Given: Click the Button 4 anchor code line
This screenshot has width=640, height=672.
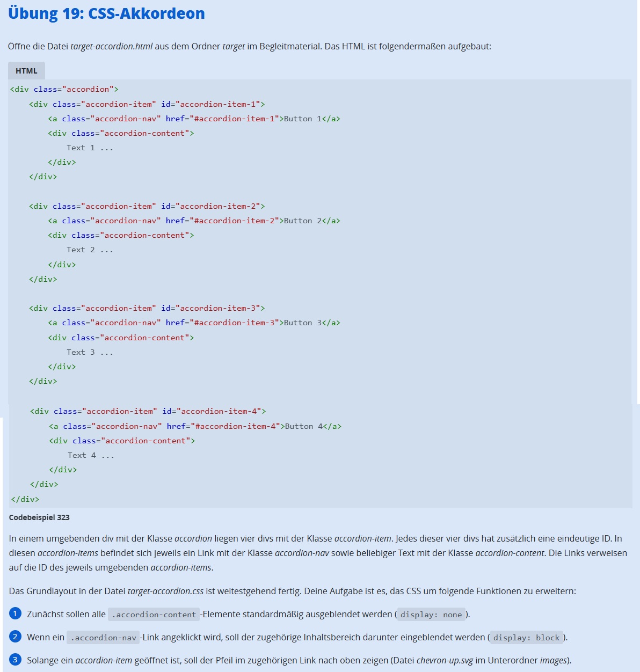Looking at the screenshot, I should (195, 426).
